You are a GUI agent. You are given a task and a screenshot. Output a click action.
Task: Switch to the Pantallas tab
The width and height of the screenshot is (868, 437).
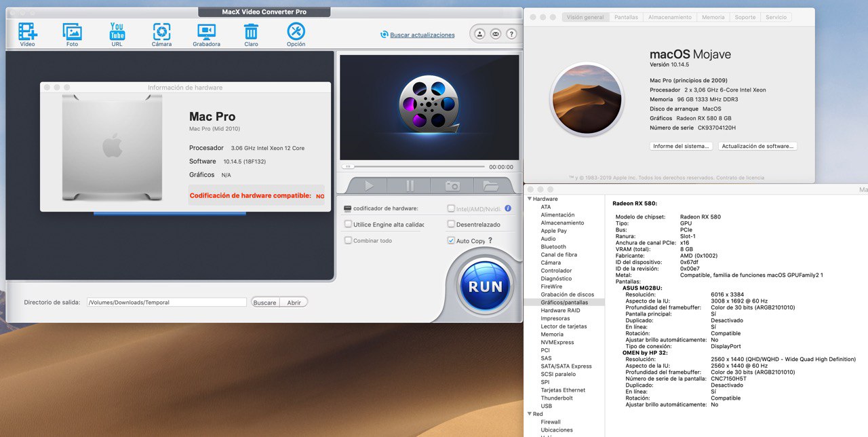tap(626, 17)
